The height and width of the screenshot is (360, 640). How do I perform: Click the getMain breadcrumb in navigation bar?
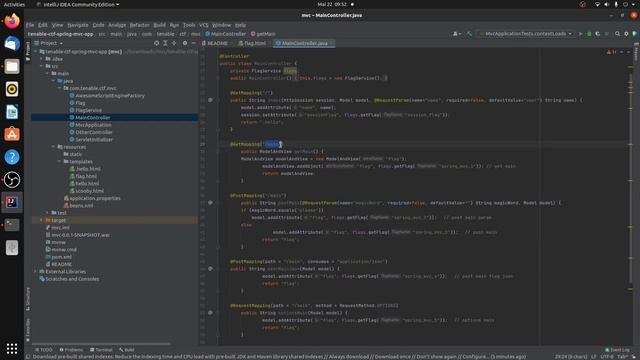263,34
